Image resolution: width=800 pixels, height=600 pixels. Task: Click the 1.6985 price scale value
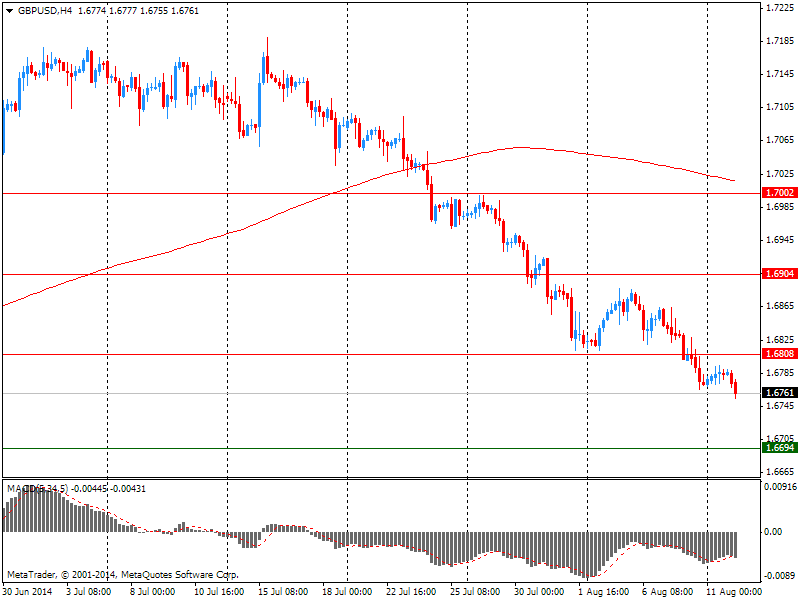(x=781, y=207)
